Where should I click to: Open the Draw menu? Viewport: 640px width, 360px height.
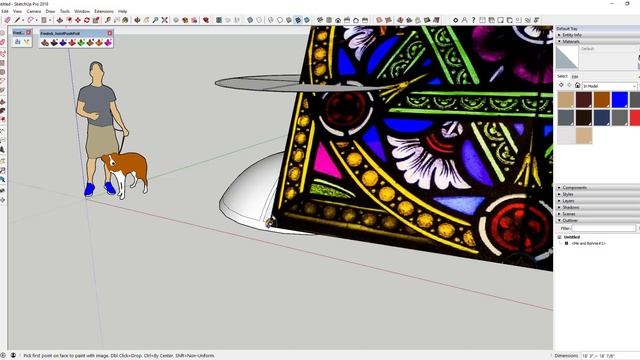50,11
